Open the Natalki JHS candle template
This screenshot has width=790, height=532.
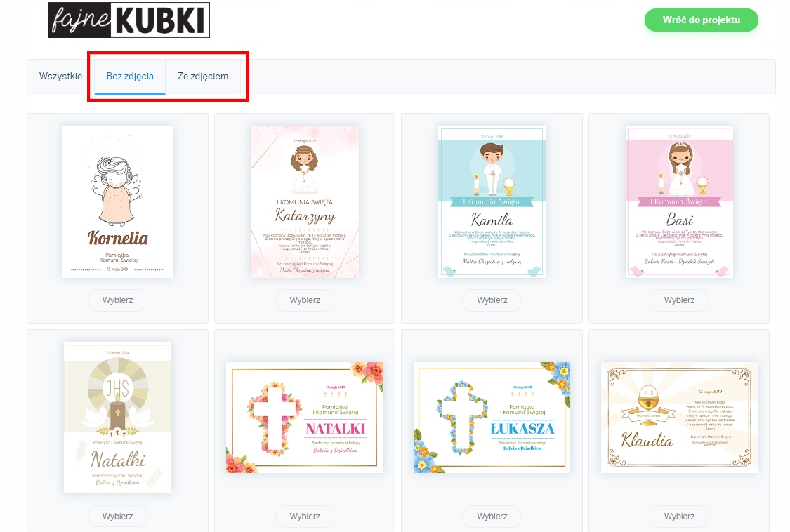click(x=117, y=418)
